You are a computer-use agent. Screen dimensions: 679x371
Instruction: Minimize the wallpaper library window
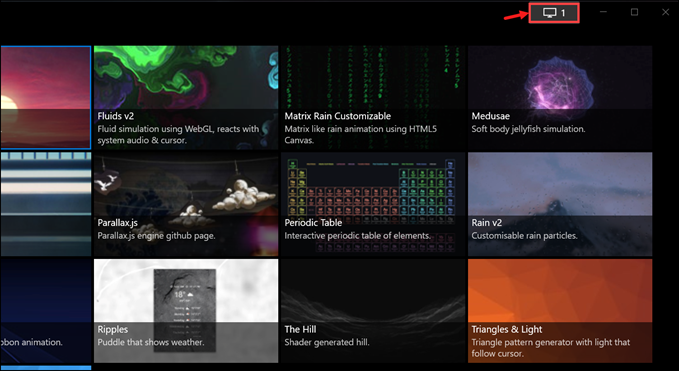coord(603,12)
